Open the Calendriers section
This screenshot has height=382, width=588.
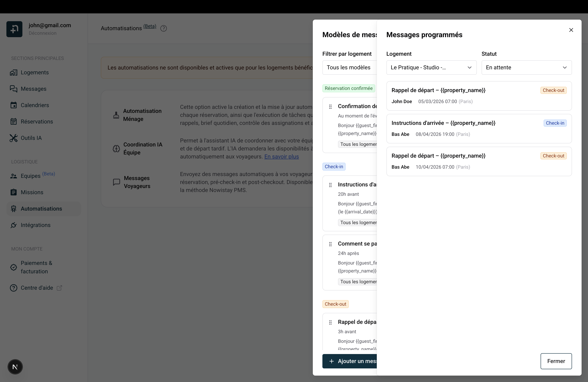pos(35,105)
